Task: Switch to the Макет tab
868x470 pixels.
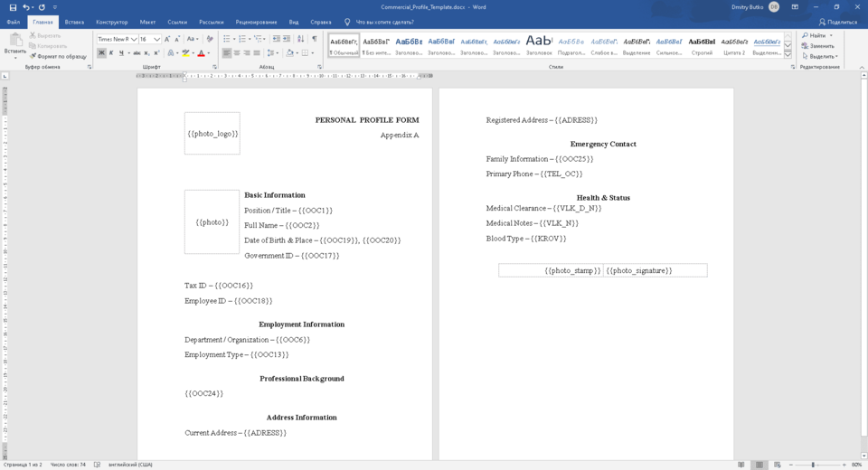Action: tap(147, 22)
